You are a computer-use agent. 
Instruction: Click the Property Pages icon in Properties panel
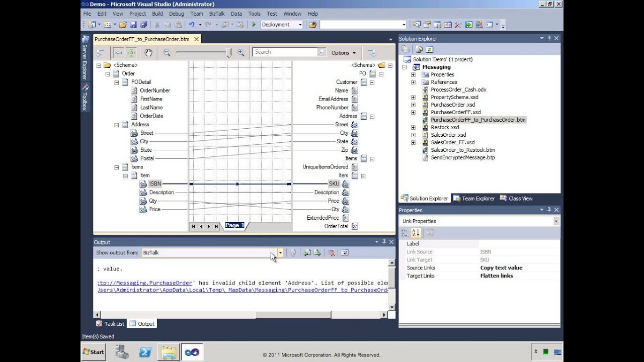point(429,233)
